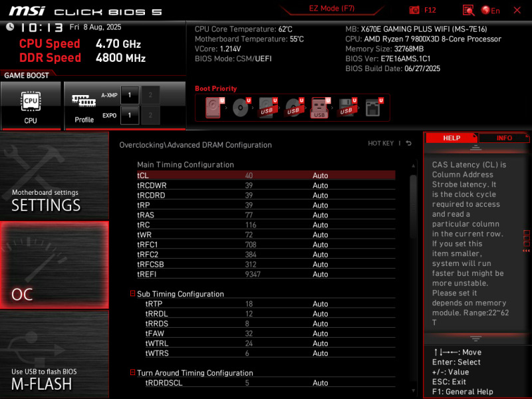Open the BIOS search magnifier icon
Viewport: 532px width, 399px height.
pyautogui.click(x=468, y=10)
